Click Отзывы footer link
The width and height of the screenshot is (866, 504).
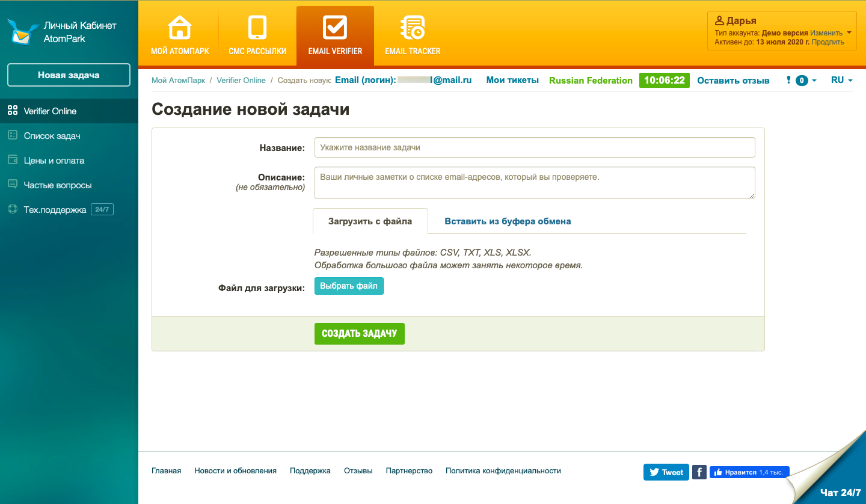tap(358, 471)
